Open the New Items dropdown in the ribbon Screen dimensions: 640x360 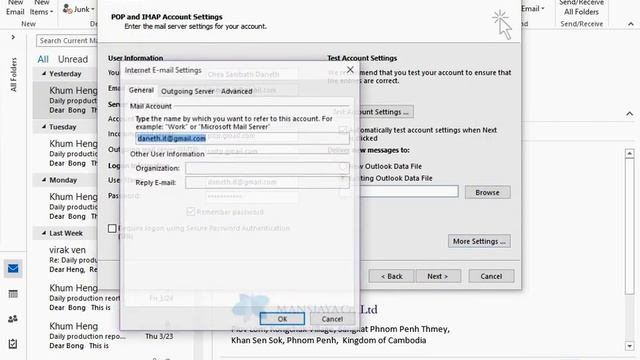coord(41,8)
